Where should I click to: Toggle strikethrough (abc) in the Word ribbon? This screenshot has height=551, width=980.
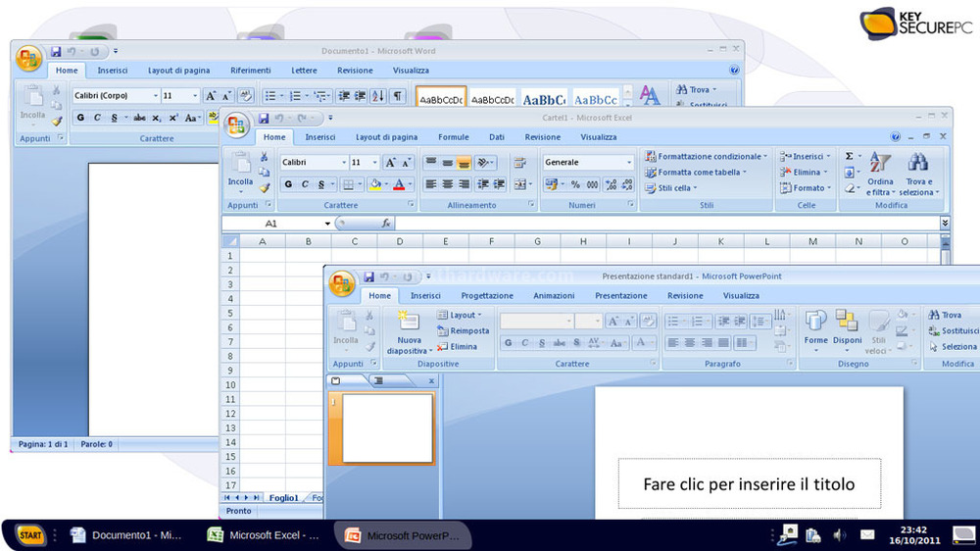pos(139,118)
